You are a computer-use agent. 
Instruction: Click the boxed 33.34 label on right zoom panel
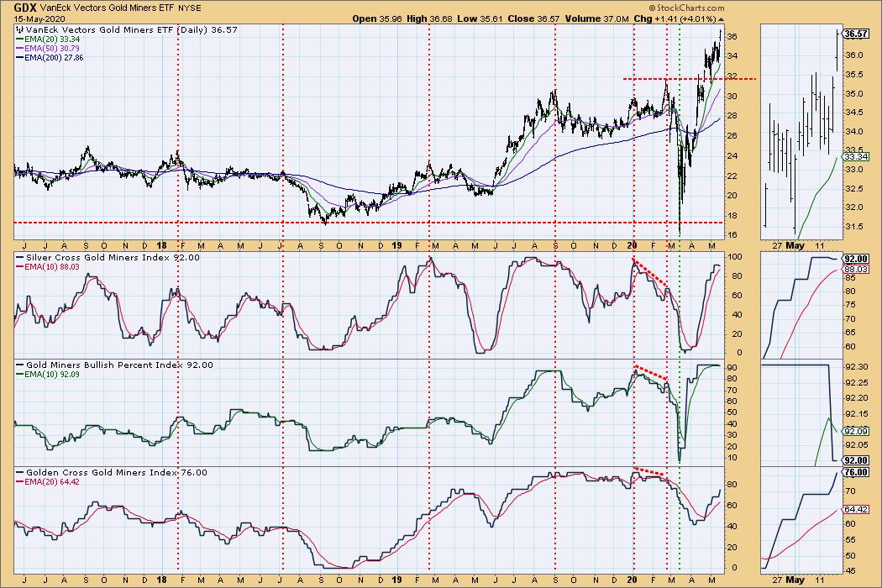[856, 156]
